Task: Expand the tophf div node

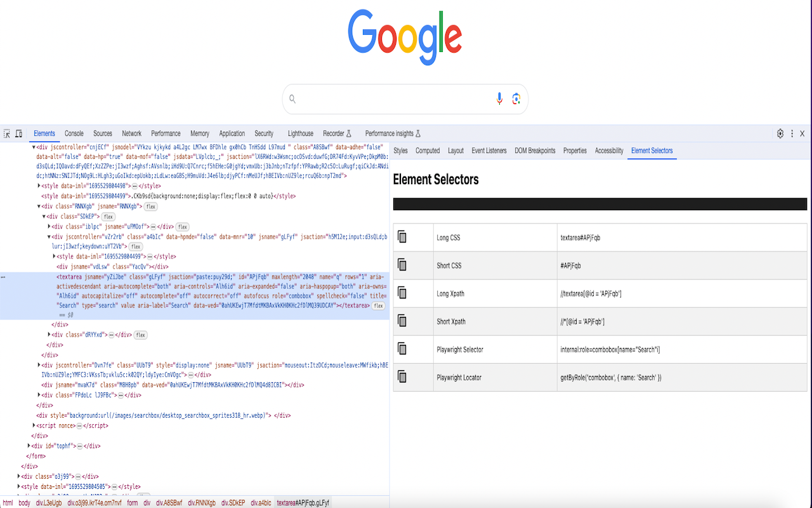Action: pos(29,446)
